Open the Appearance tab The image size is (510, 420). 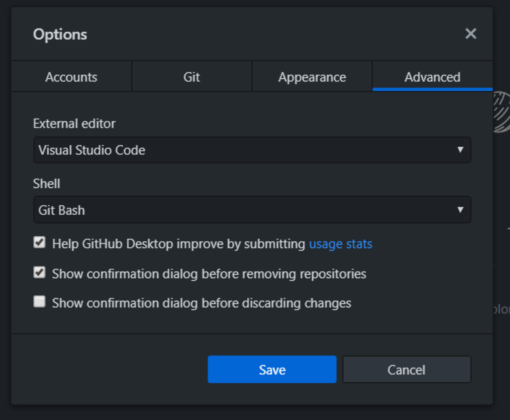pyautogui.click(x=312, y=76)
